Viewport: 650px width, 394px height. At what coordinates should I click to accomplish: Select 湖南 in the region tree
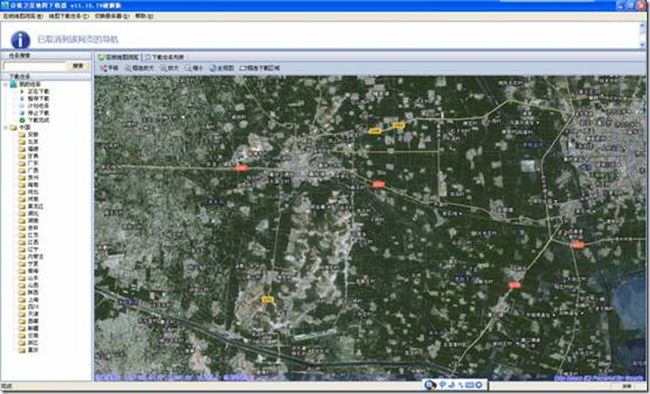[29, 221]
